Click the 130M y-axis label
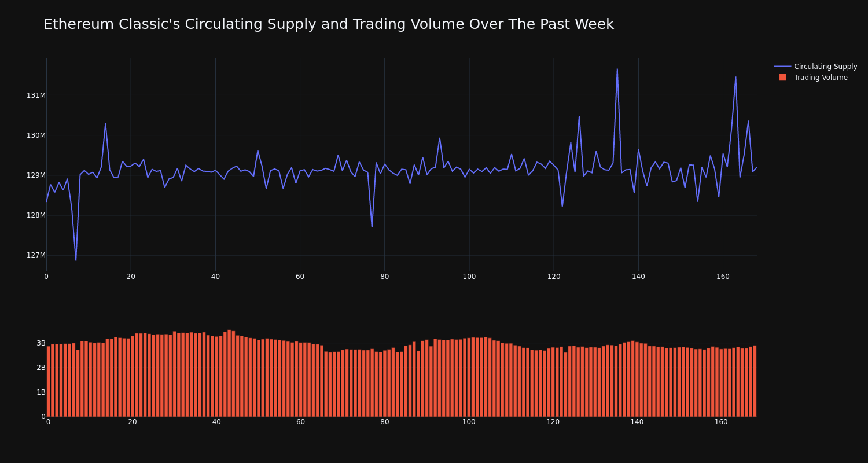This screenshot has height=463, width=868. click(36, 135)
